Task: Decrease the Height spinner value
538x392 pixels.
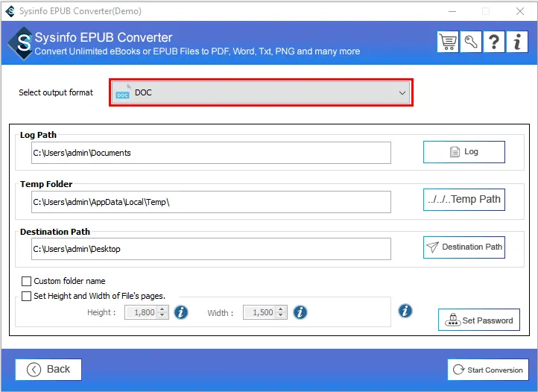Action: (x=162, y=315)
